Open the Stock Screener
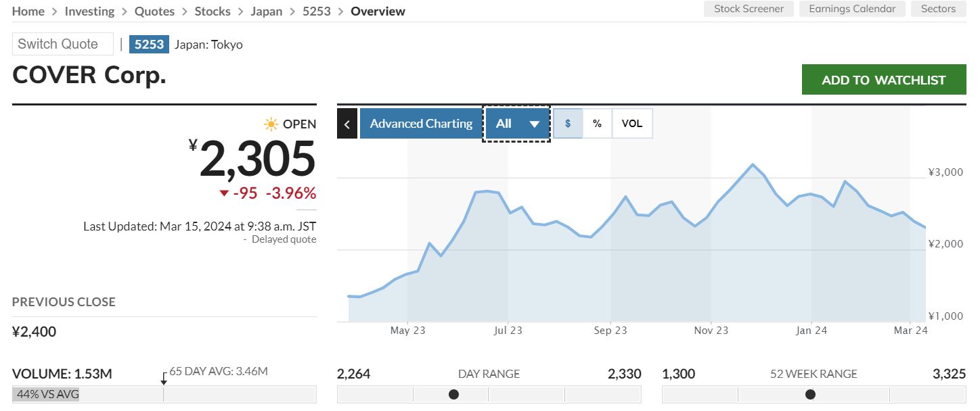The height and width of the screenshot is (411, 980). (x=749, y=9)
